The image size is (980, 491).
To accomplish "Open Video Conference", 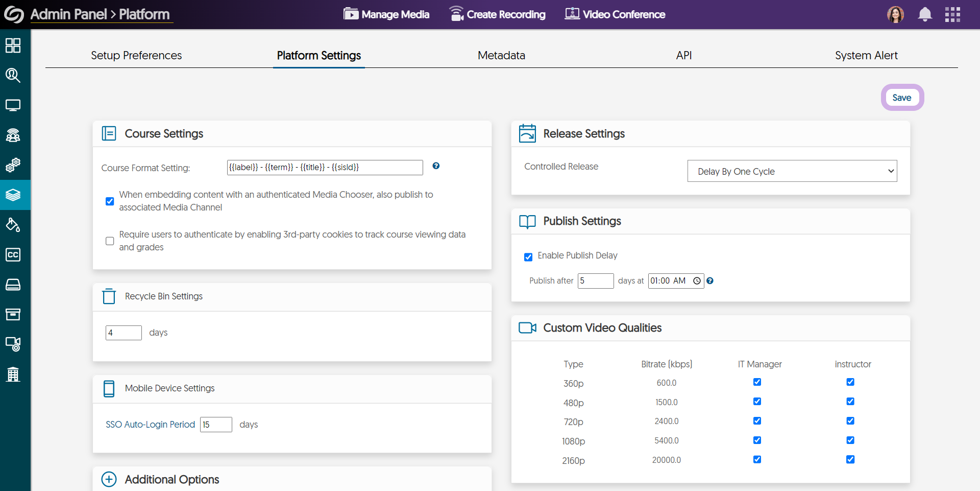I will click(x=615, y=14).
